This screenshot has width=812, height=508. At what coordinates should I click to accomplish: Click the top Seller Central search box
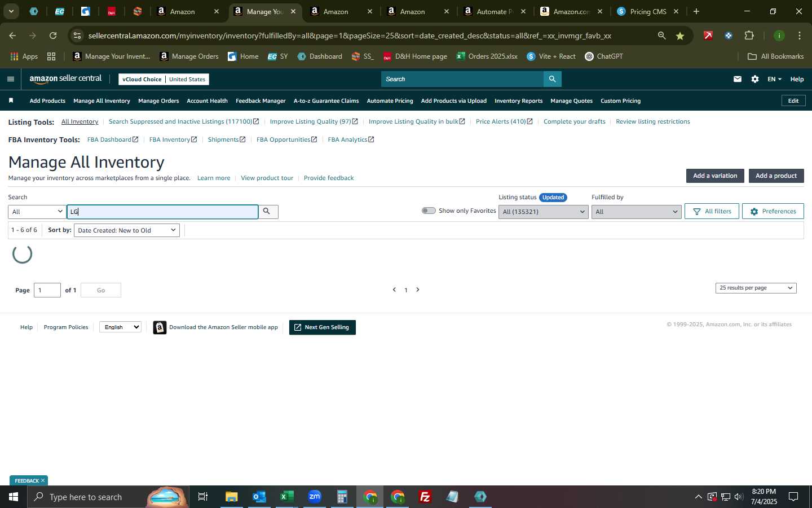click(x=462, y=79)
